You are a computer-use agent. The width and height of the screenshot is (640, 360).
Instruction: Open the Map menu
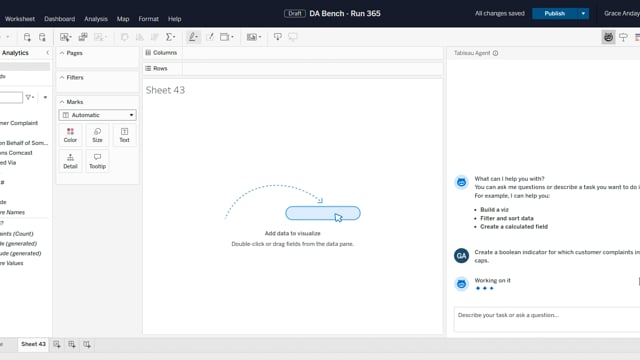tap(123, 19)
